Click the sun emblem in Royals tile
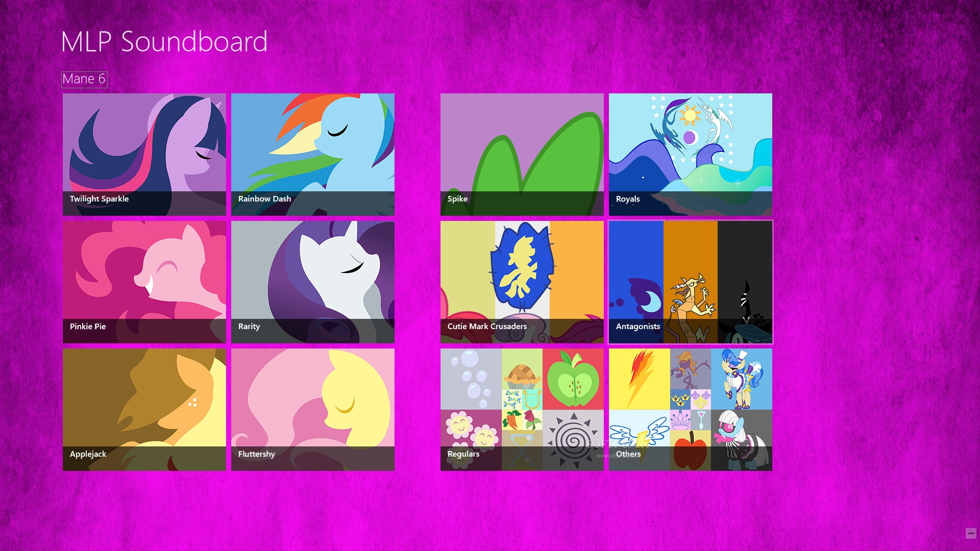 tap(690, 115)
